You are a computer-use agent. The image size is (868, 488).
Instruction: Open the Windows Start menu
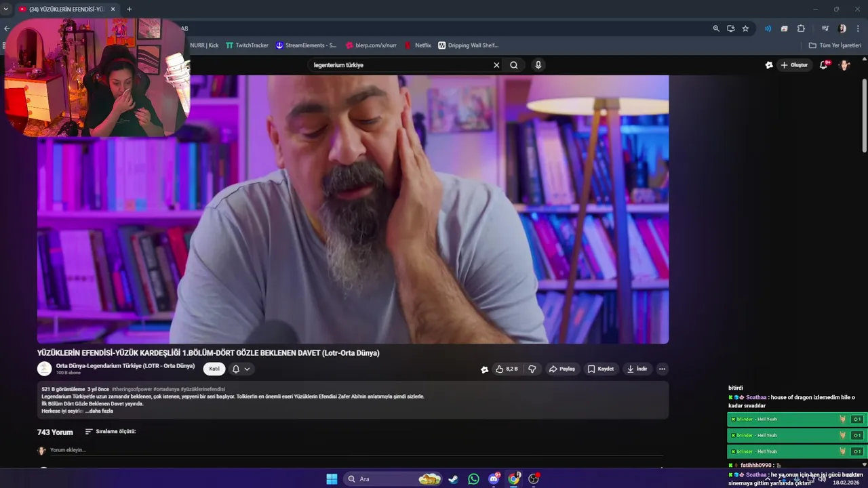332,479
